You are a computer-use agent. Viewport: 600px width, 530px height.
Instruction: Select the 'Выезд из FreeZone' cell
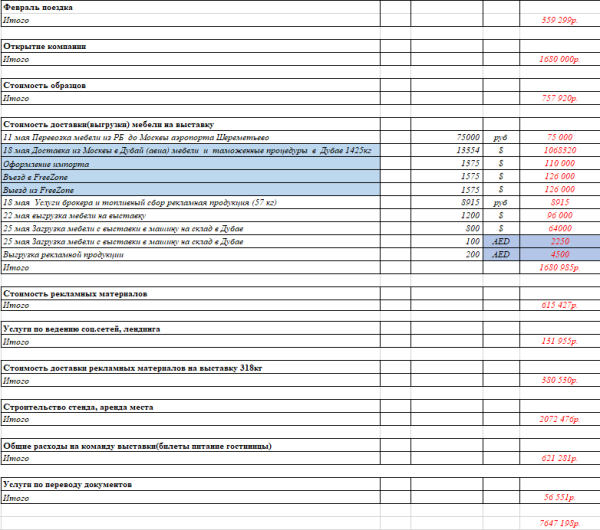pyautogui.click(x=40, y=189)
